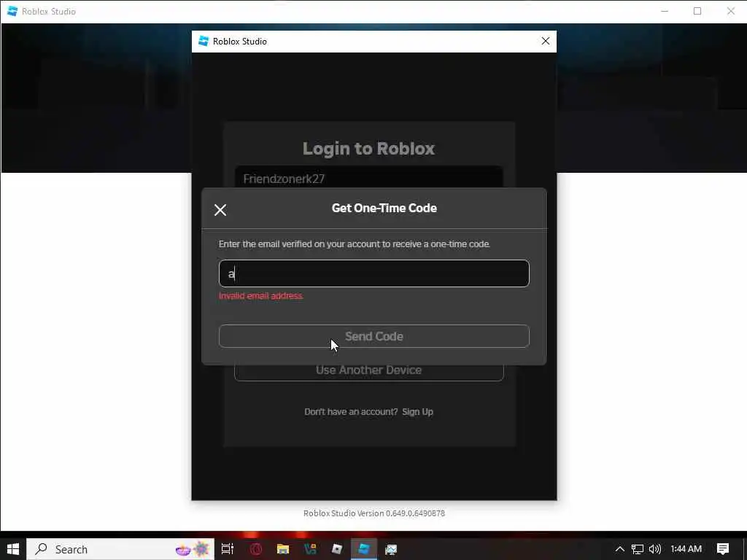Open the photo viewer taskbar icon
747x560 pixels.
(x=391, y=549)
